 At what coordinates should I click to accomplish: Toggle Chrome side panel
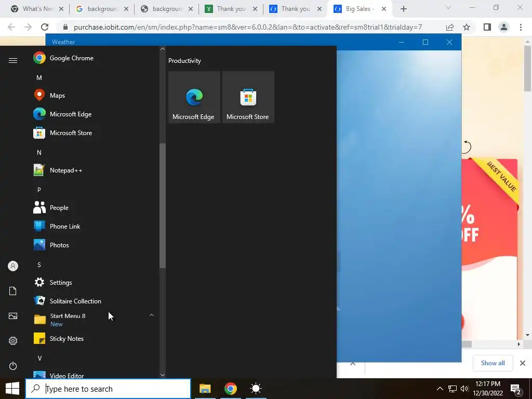click(487, 27)
